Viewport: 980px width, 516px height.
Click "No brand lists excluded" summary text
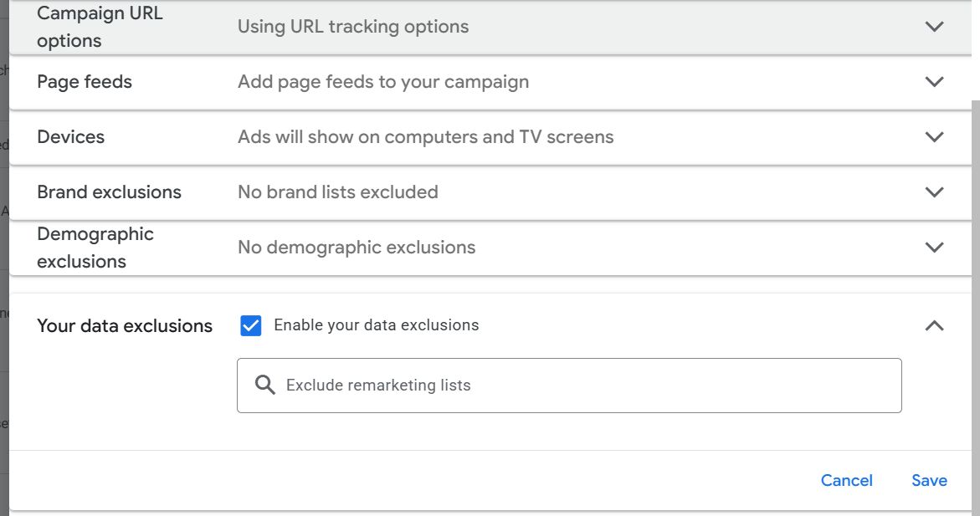coord(337,192)
